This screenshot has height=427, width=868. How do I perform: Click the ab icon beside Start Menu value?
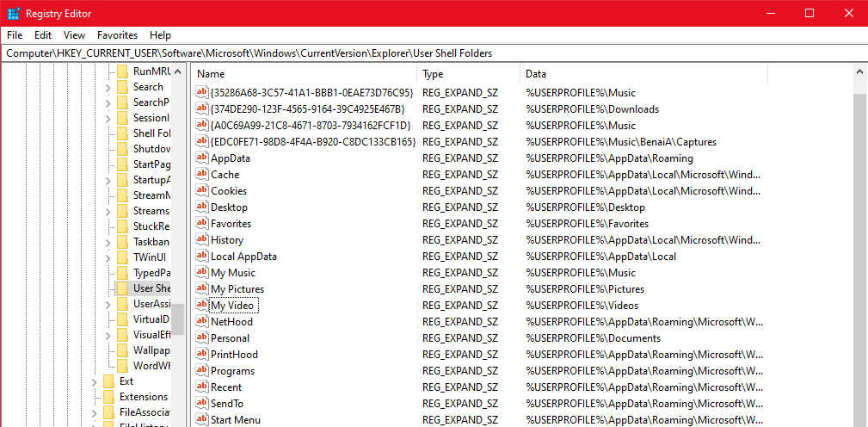[202, 419]
